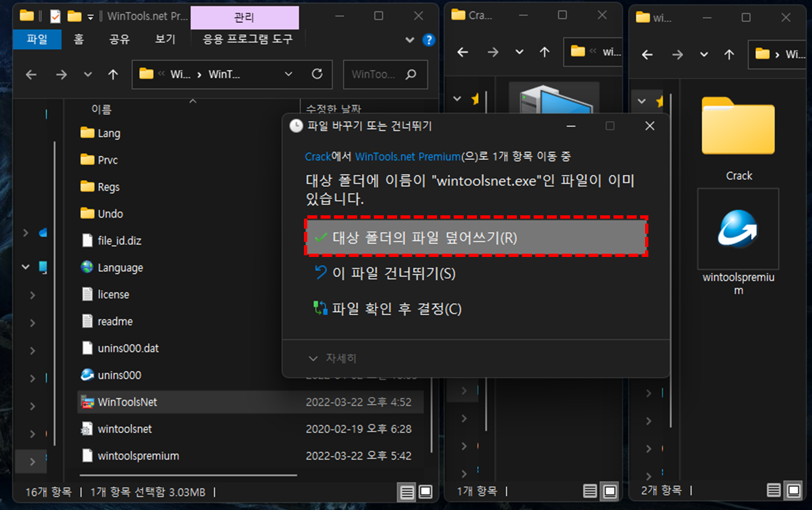Open the 공유 ribbon tab
812x510 pixels.
click(x=119, y=39)
